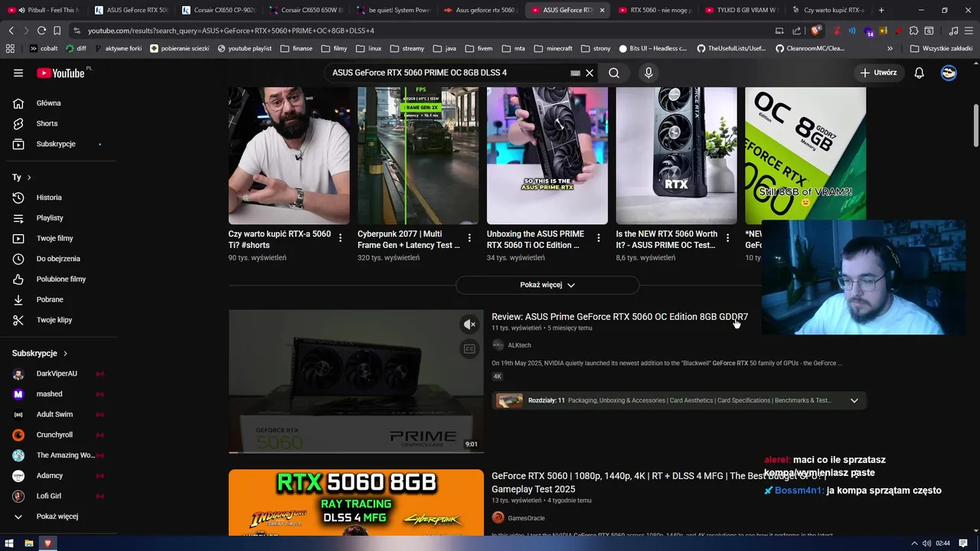The image size is (980, 551).
Task: Click the browser address bar URL
Action: click(230, 31)
